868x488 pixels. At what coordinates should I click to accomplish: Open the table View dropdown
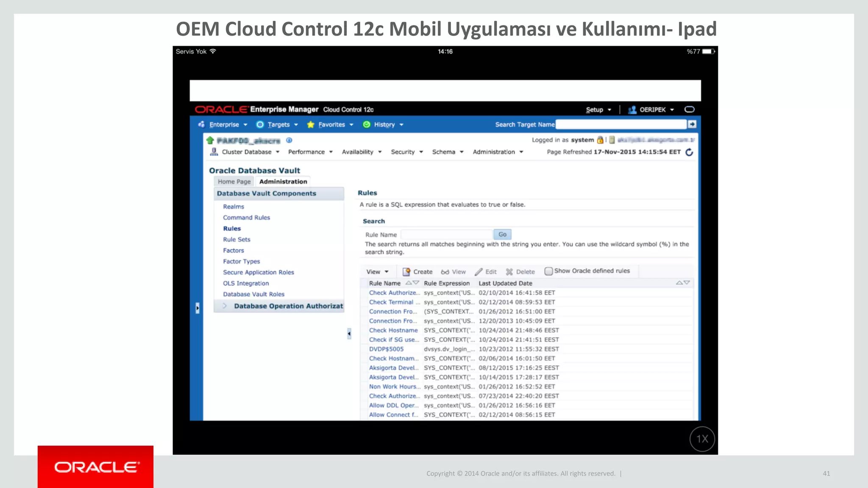377,272
